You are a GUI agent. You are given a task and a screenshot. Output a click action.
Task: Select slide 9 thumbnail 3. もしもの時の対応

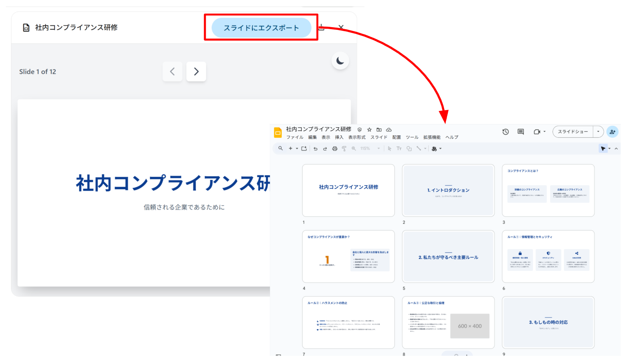pos(548,322)
